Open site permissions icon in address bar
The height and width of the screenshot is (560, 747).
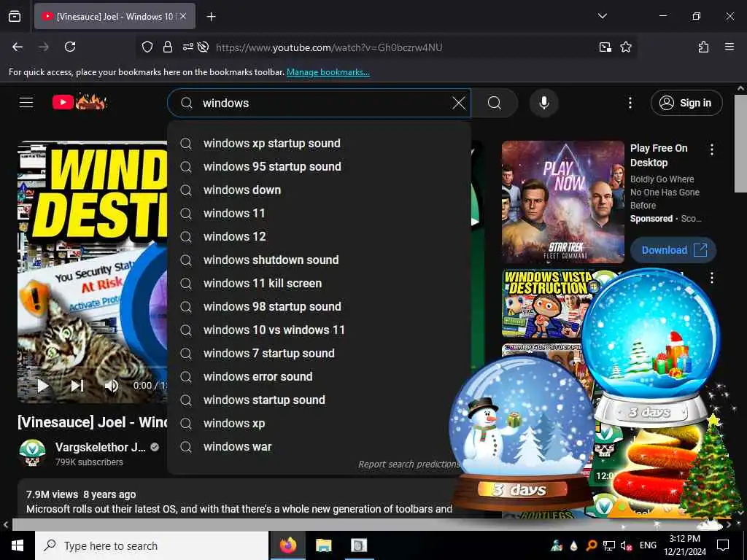(187, 47)
